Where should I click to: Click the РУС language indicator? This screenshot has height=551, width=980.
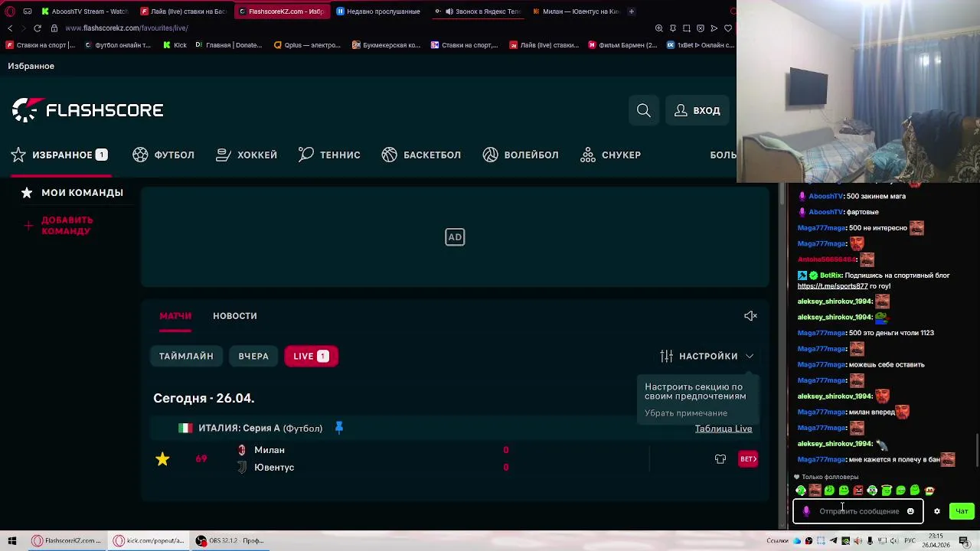pyautogui.click(x=910, y=541)
